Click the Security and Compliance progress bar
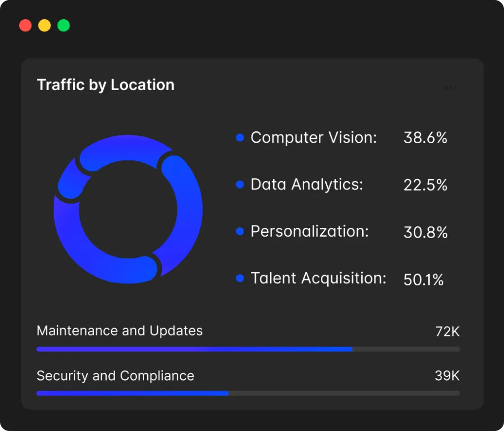 [x=248, y=394]
